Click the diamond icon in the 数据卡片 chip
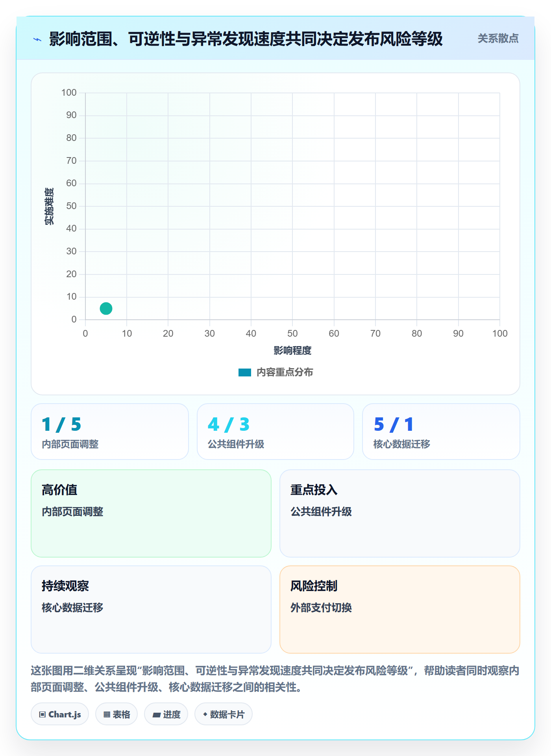Image resolution: width=551 pixels, height=756 pixels. point(205,714)
